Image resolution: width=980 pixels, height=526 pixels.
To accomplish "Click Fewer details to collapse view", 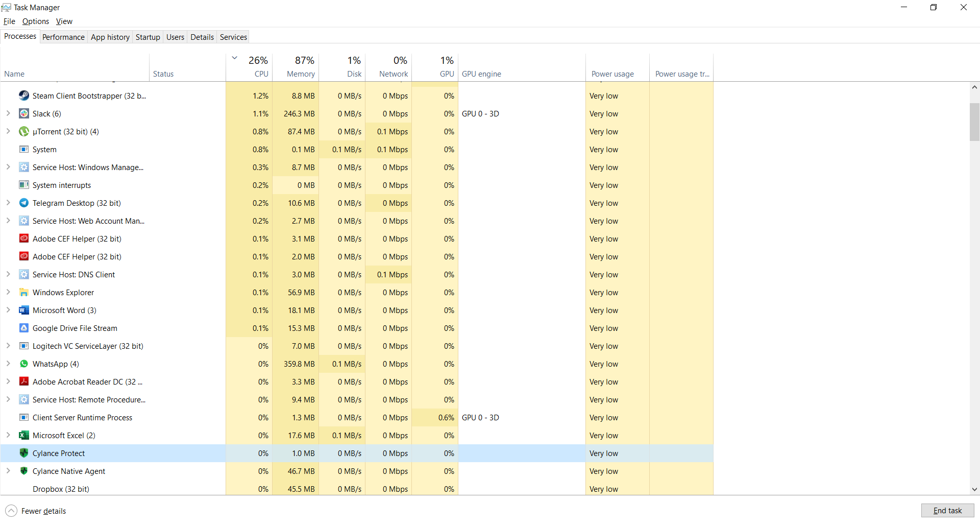I will tap(36, 511).
